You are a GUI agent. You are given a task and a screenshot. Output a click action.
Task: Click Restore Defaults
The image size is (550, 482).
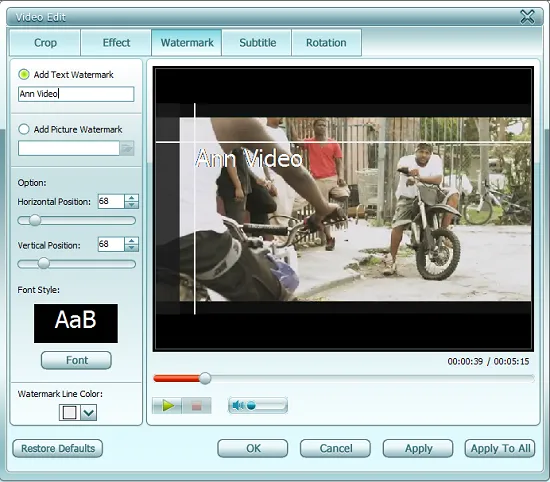tap(58, 448)
